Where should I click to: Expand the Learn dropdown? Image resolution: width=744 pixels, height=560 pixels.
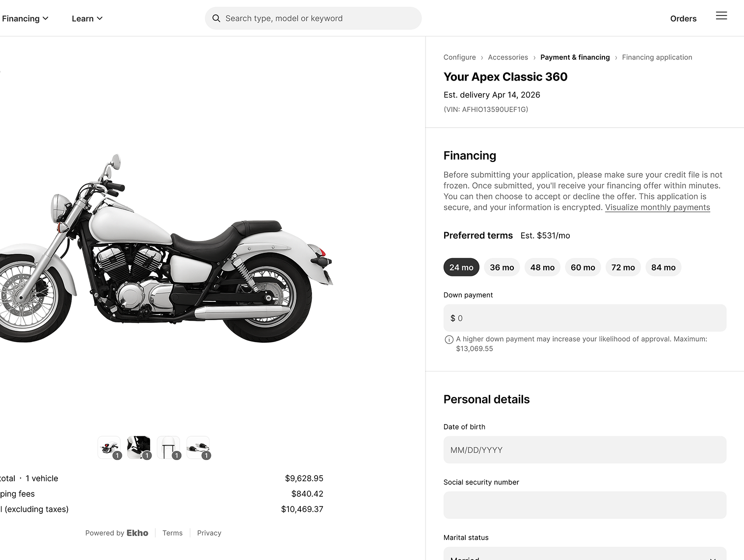[x=86, y=18]
